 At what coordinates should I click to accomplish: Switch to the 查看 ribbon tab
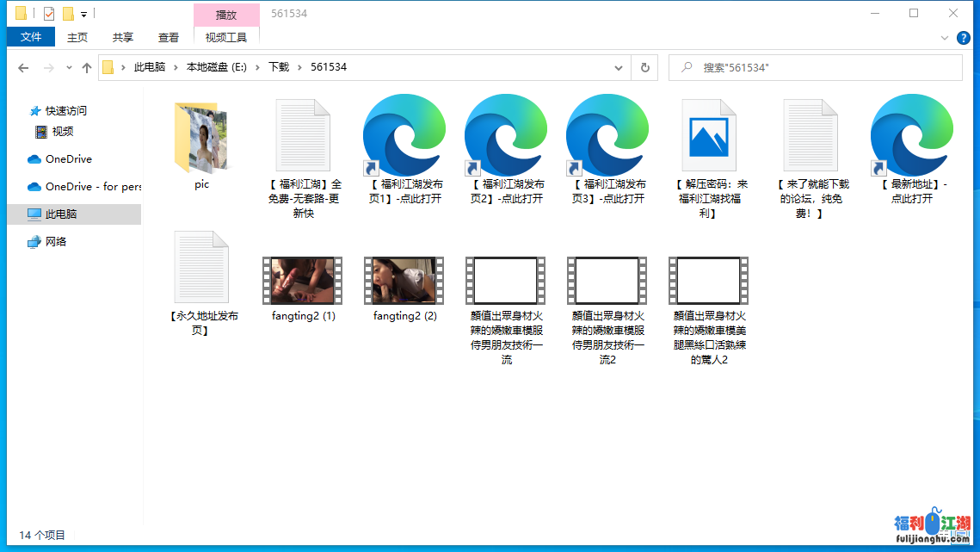pos(169,37)
